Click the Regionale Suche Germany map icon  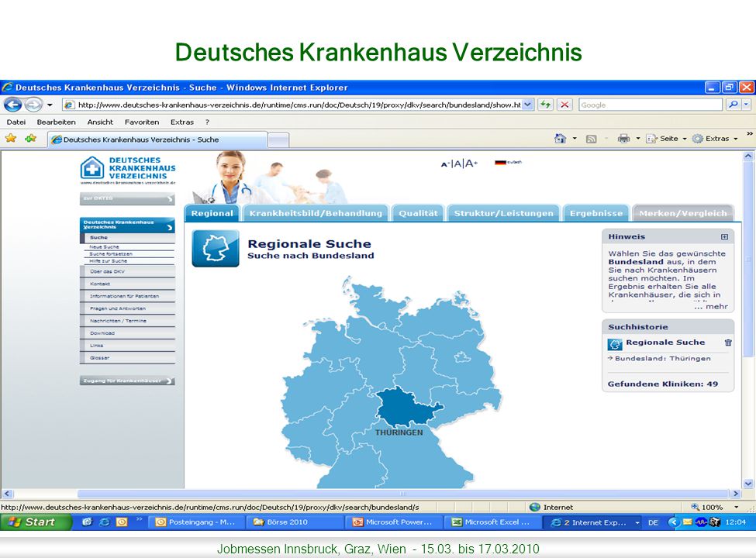216,248
